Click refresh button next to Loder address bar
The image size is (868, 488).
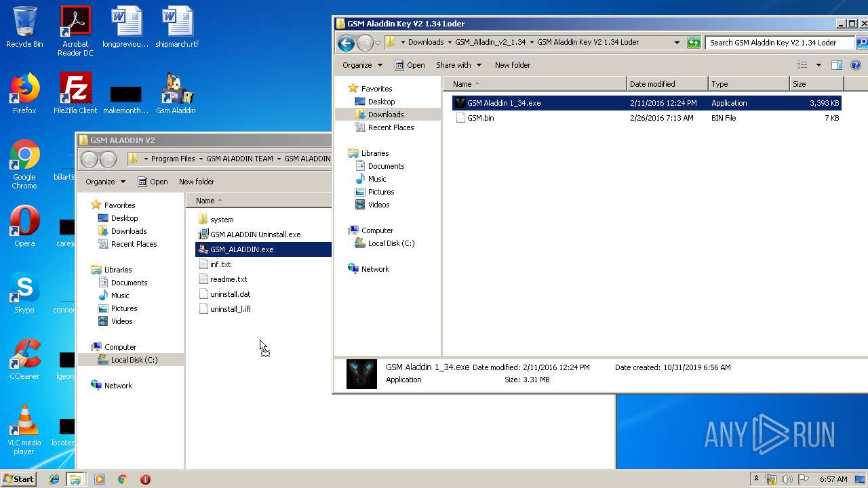coord(694,43)
